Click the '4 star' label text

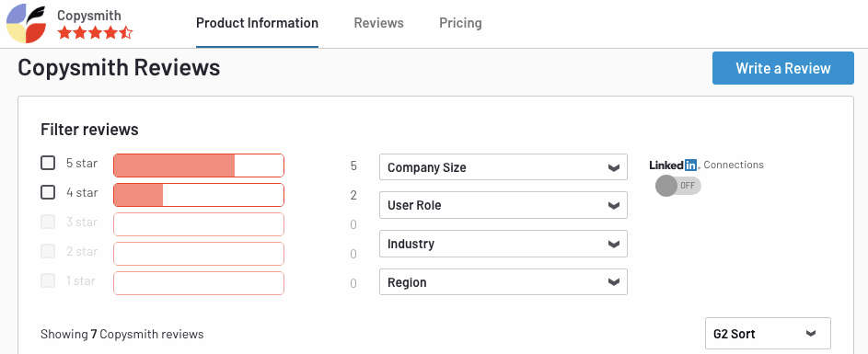[x=82, y=192]
